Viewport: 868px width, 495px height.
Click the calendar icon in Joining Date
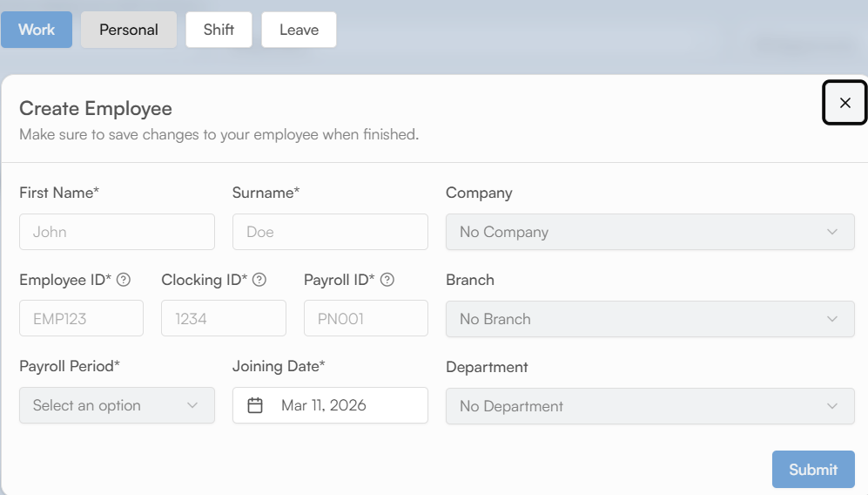[x=255, y=405]
